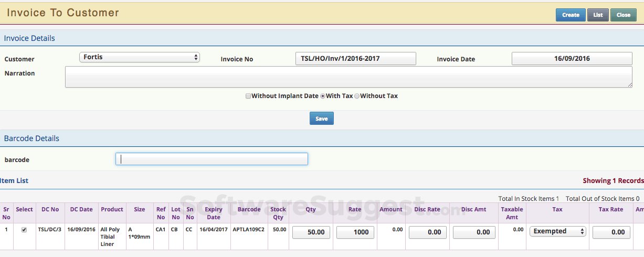Click the Invoice Details section header

29,38
